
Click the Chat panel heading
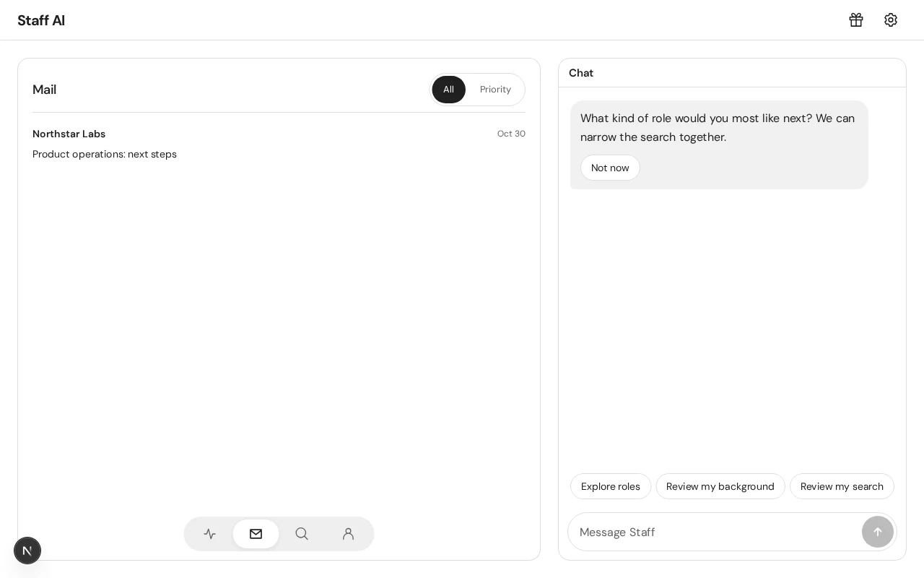coord(581,73)
